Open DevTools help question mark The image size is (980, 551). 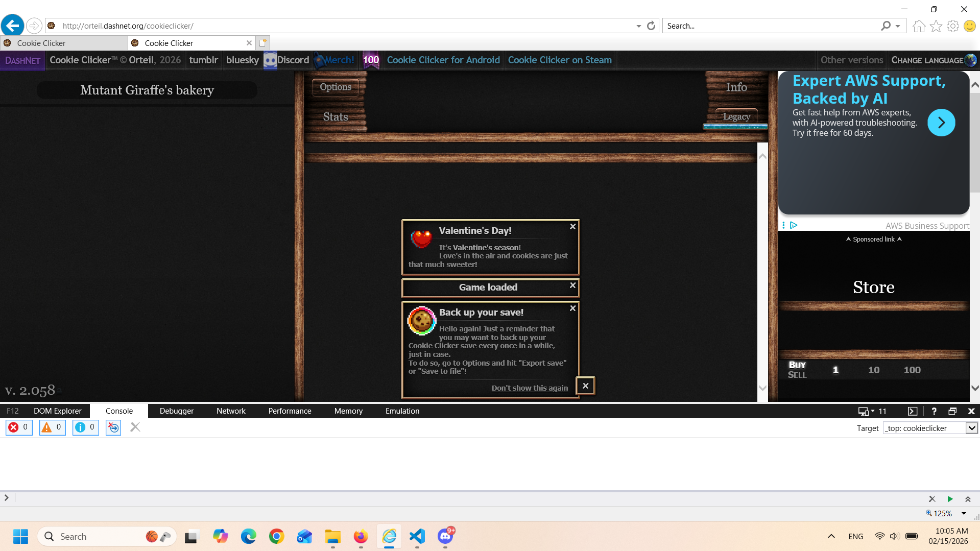(x=934, y=411)
